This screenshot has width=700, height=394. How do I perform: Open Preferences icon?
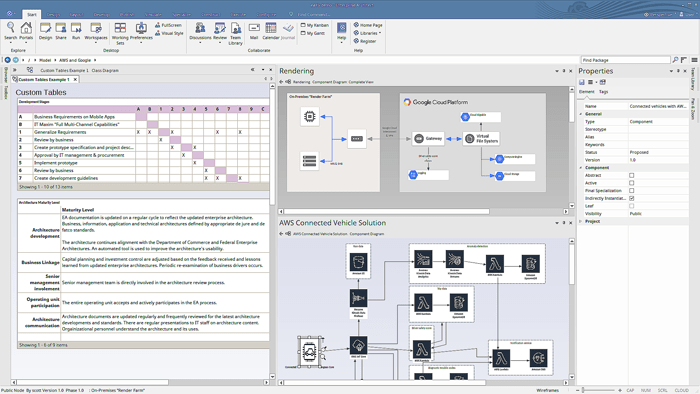141,28
